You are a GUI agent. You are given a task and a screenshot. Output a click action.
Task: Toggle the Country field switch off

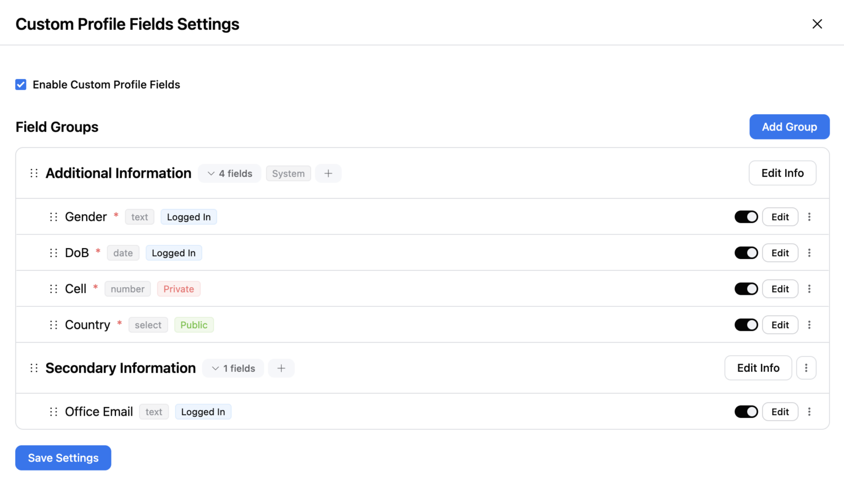point(746,324)
